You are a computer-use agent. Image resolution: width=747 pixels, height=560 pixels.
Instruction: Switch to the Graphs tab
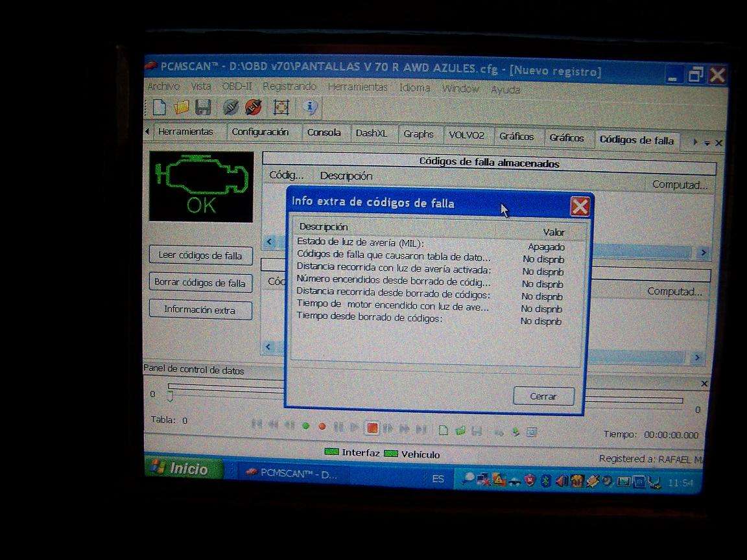click(418, 135)
